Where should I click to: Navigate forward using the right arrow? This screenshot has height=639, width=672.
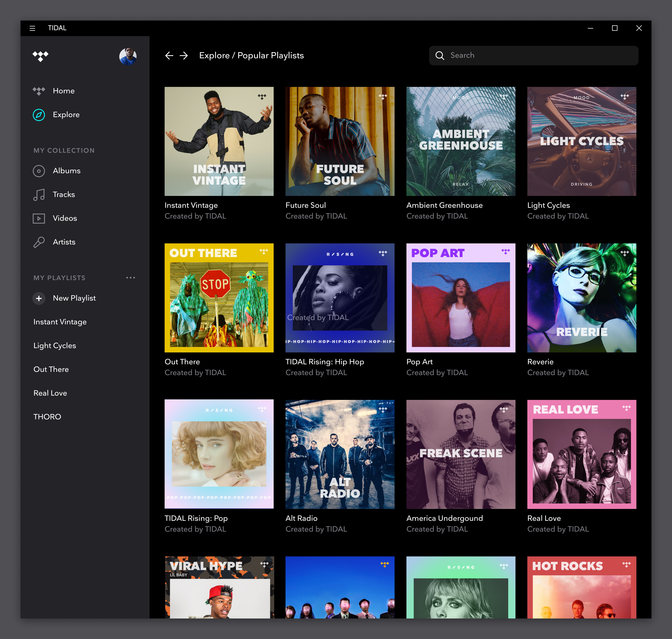click(184, 55)
